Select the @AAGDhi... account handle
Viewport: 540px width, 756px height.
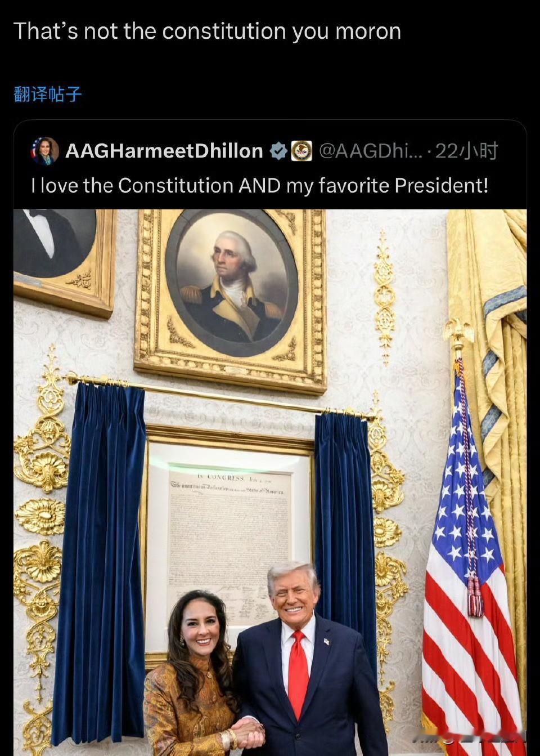[370, 151]
